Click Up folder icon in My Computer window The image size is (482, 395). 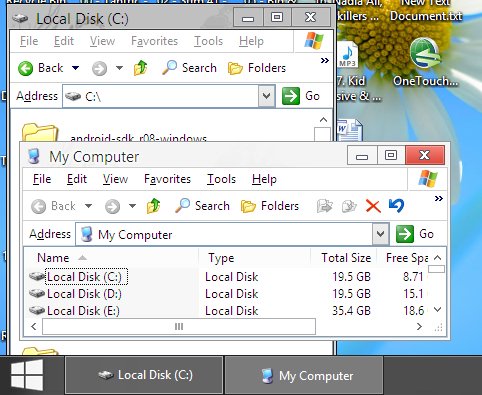pyautogui.click(x=153, y=206)
